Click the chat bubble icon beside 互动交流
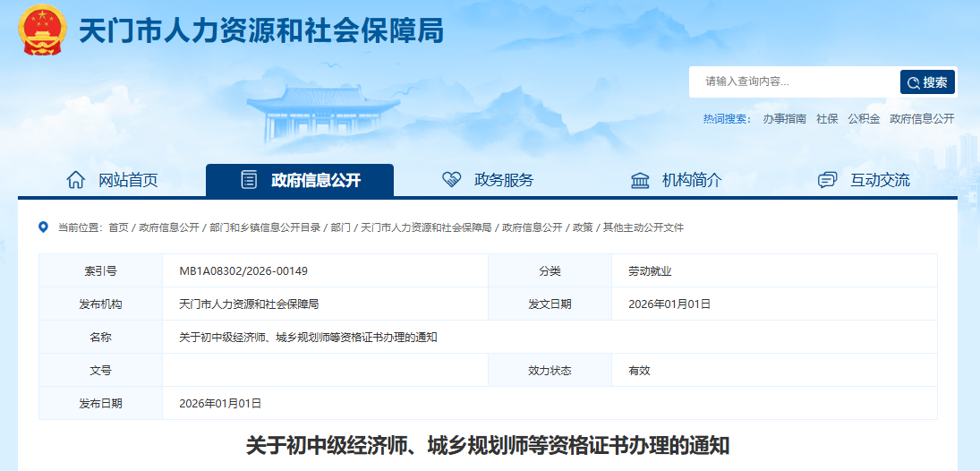This screenshot has width=980, height=471. point(828,180)
